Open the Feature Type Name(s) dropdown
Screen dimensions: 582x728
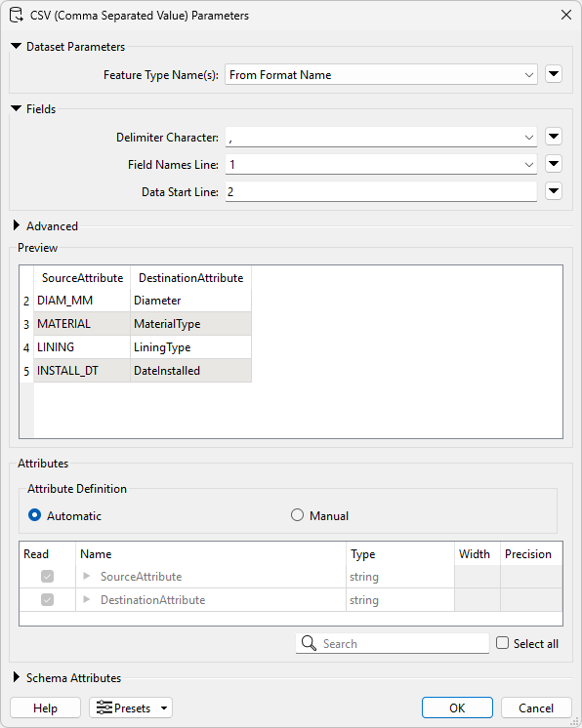pos(381,75)
